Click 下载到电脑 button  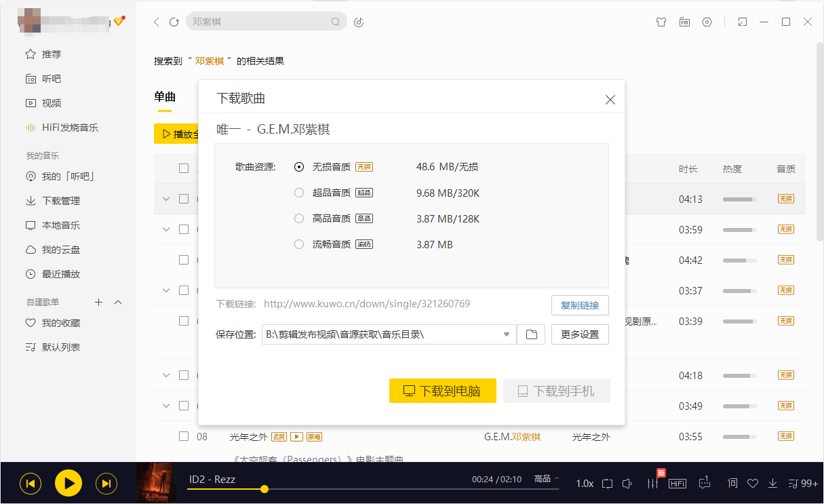(443, 391)
